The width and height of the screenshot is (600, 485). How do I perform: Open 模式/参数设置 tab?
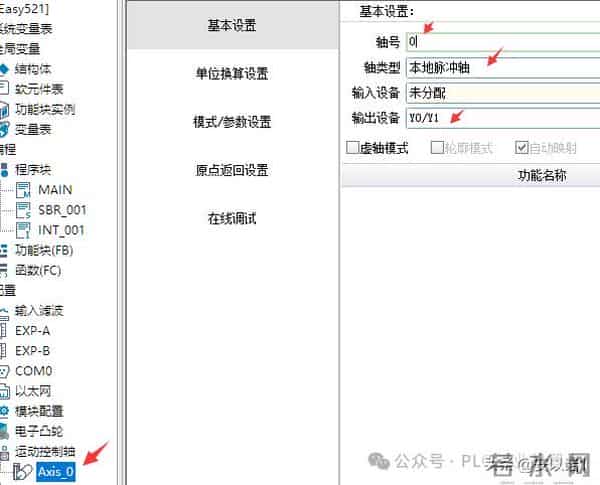pyautogui.click(x=232, y=122)
